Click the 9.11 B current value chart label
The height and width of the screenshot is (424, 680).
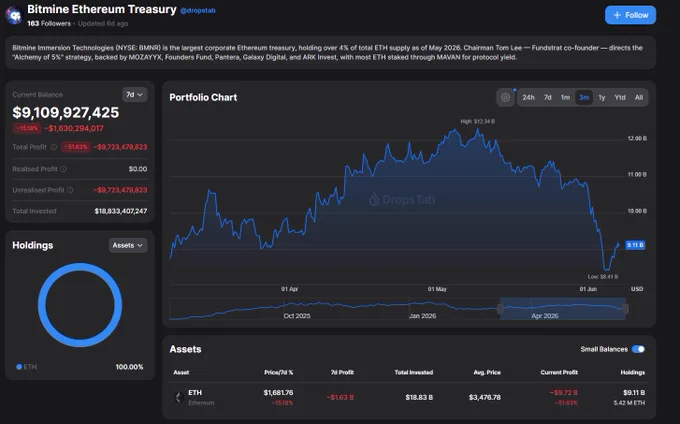click(x=635, y=245)
